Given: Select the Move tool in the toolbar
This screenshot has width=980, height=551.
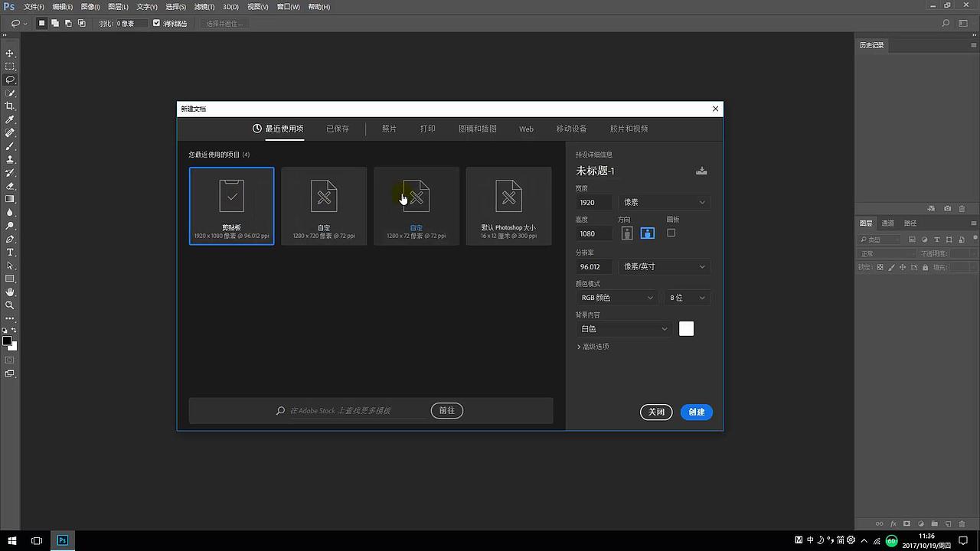Looking at the screenshot, I should [x=10, y=54].
